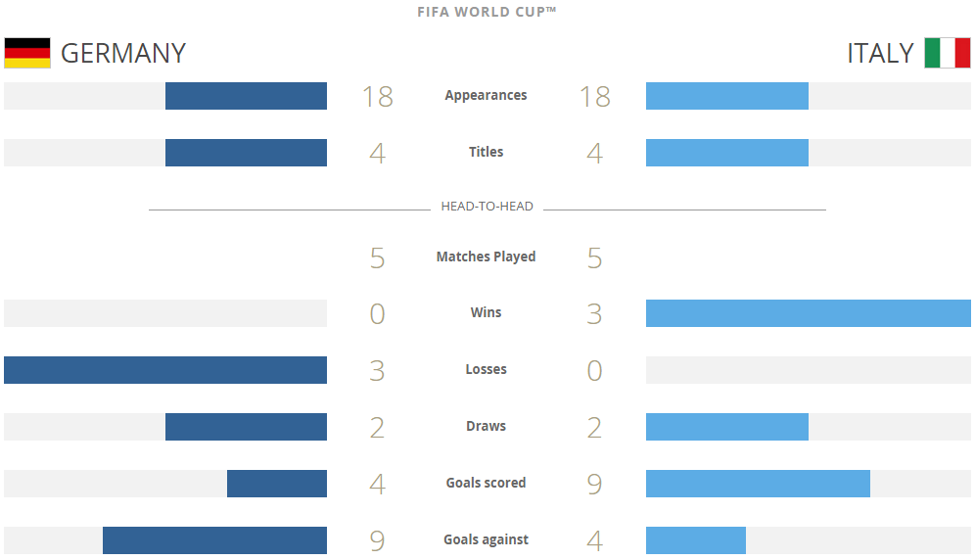Screen dimensions: 975x560
Task: Click the HEAD-TO-HEAD section divider label
Action: pyautogui.click(x=487, y=207)
